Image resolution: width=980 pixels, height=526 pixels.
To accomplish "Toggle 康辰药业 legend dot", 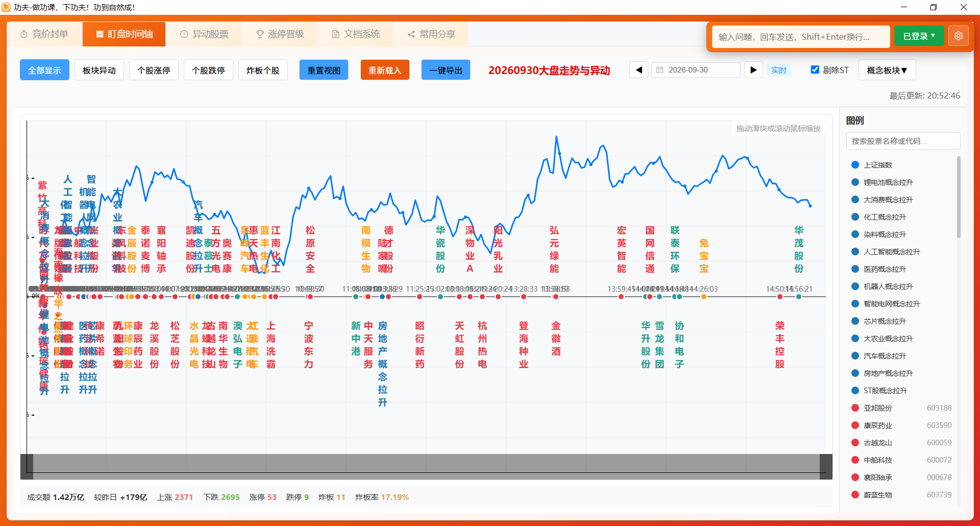I will click(x=855, y=425).
